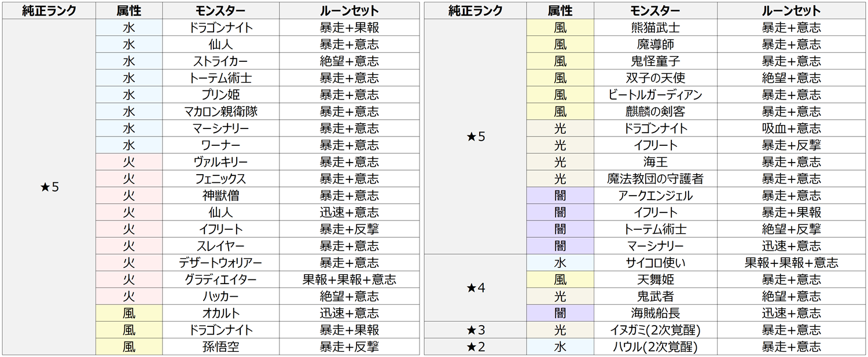Screen dimensions: 868x357
Task: Click the フェニックス monster cell
Action: [221, 179]
